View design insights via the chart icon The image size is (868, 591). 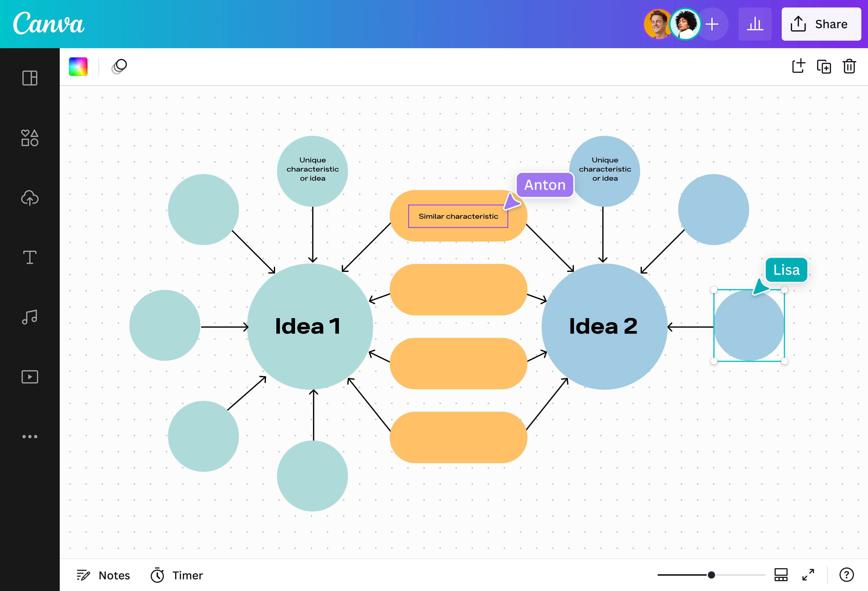click(x=755, y=24)
